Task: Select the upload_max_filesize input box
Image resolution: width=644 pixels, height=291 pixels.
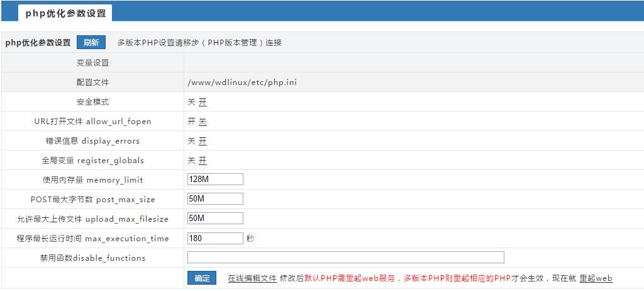Action: [x=215, y=219]
